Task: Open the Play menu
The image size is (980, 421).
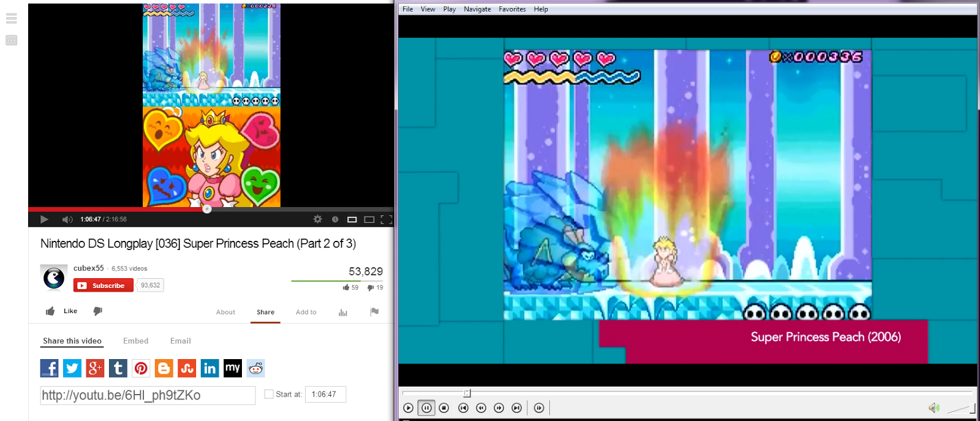Action: [450, 9]
